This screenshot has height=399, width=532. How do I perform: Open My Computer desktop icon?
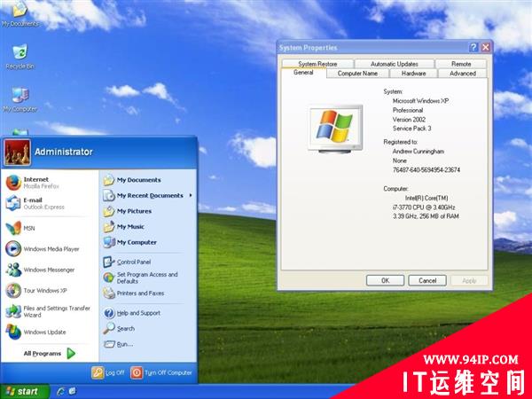pyautogui.click(x=20, y=99)
